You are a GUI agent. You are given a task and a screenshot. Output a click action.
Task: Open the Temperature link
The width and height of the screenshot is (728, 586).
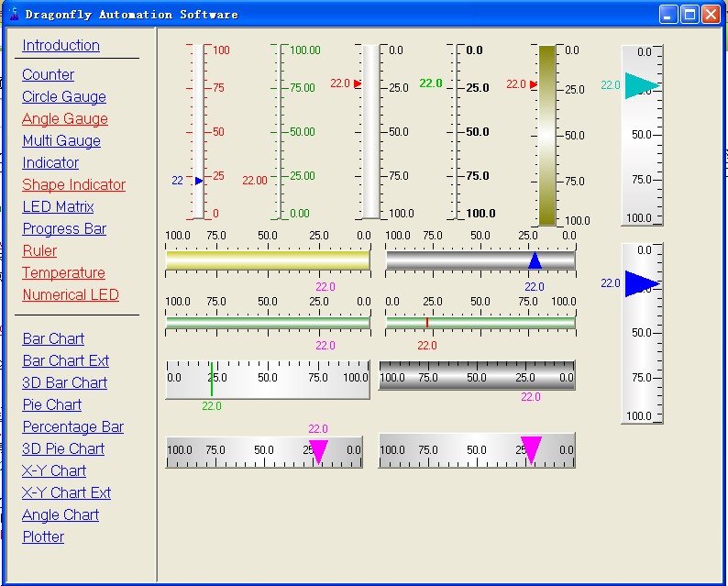click(x=63, y=273)
